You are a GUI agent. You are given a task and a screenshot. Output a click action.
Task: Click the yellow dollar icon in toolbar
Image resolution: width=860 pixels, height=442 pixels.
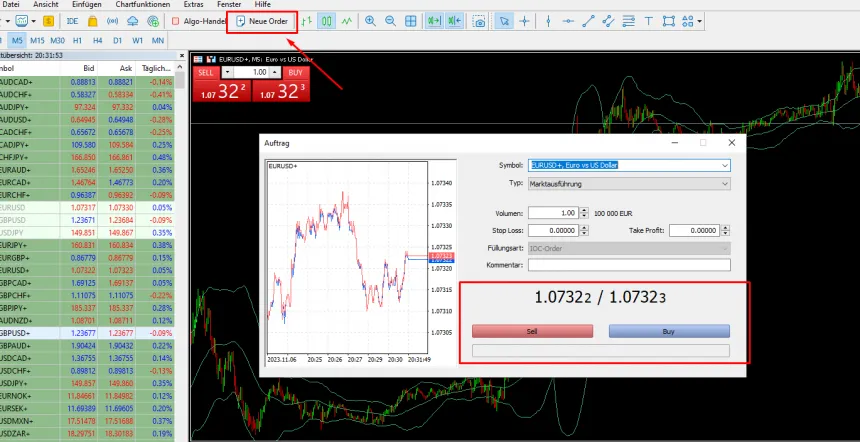pos(48,21)
